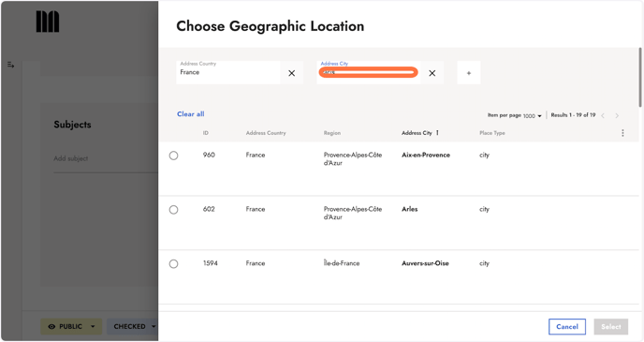
Task: Click the ID column header
Action: click(x=205, y=133)
